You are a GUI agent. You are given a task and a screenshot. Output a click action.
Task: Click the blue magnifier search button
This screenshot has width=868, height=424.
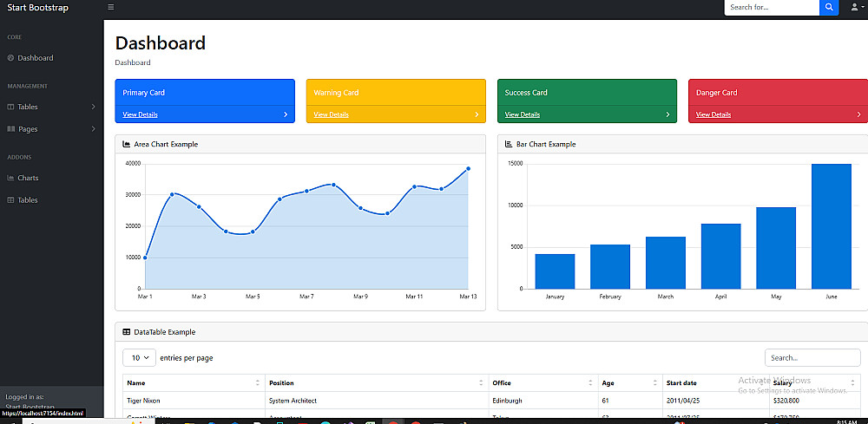(829, 7)
